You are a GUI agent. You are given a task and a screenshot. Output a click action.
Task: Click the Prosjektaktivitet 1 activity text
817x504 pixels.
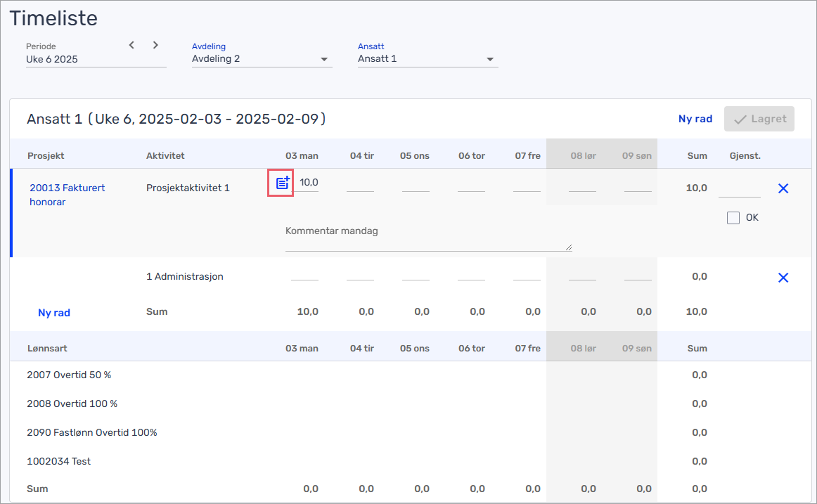188,188
